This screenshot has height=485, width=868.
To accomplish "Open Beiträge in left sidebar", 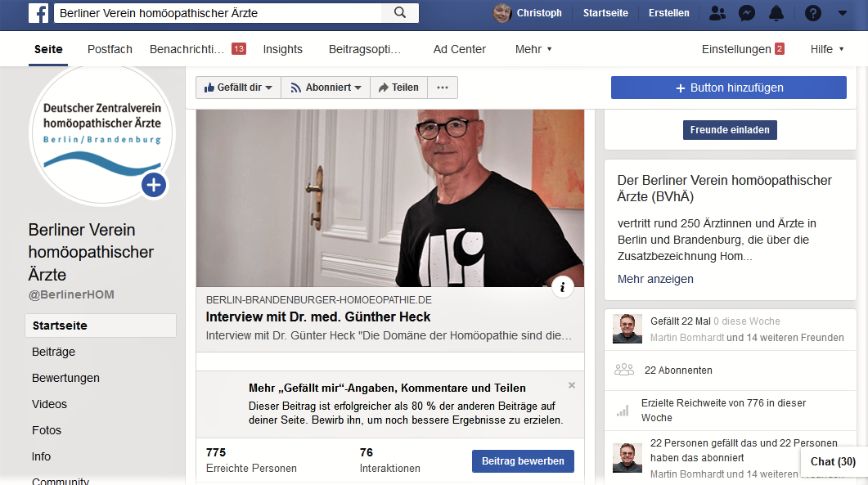I will click(54, 353).
